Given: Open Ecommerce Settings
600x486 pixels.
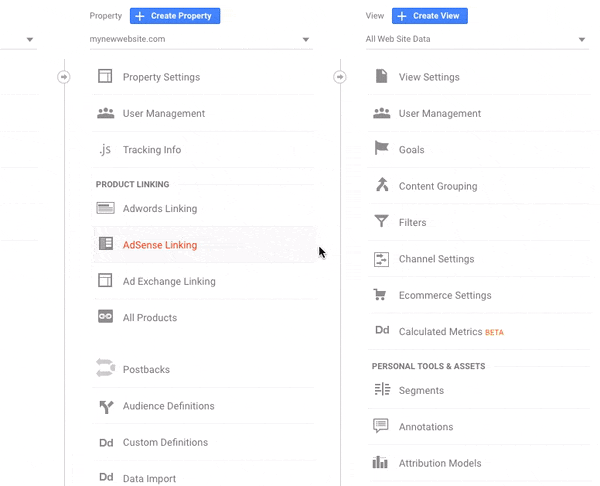Looking at the screenshot, I should click(445, 295).
